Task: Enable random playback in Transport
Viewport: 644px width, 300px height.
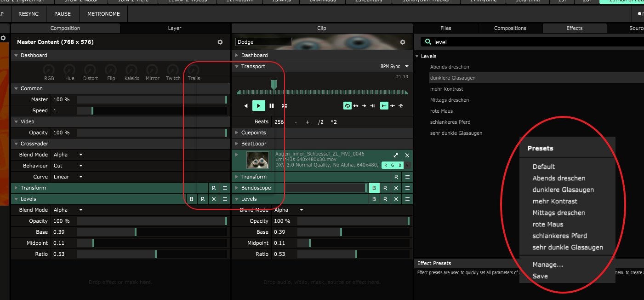Action: point(285,106)
